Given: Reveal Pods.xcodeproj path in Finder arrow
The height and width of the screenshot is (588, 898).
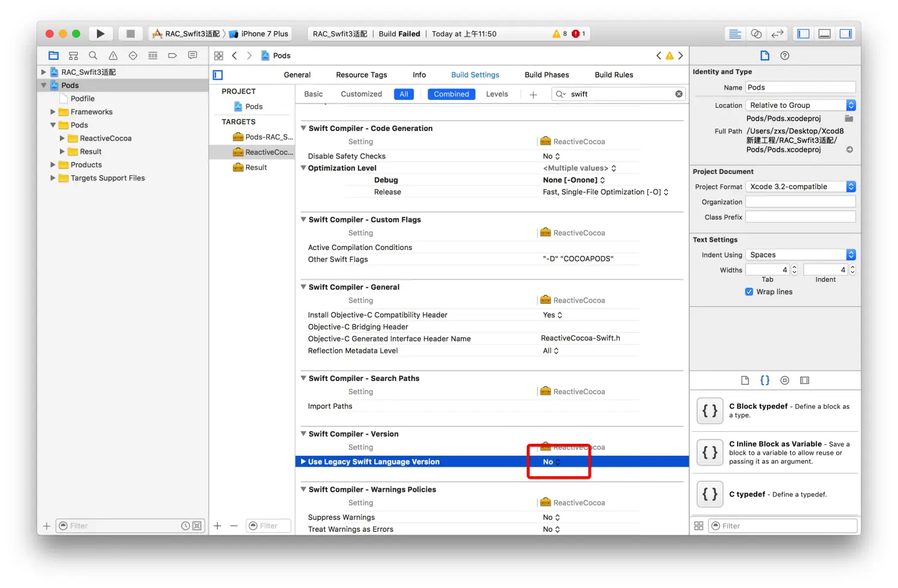Looking at the screenshot, I should (x=850, y=150).
